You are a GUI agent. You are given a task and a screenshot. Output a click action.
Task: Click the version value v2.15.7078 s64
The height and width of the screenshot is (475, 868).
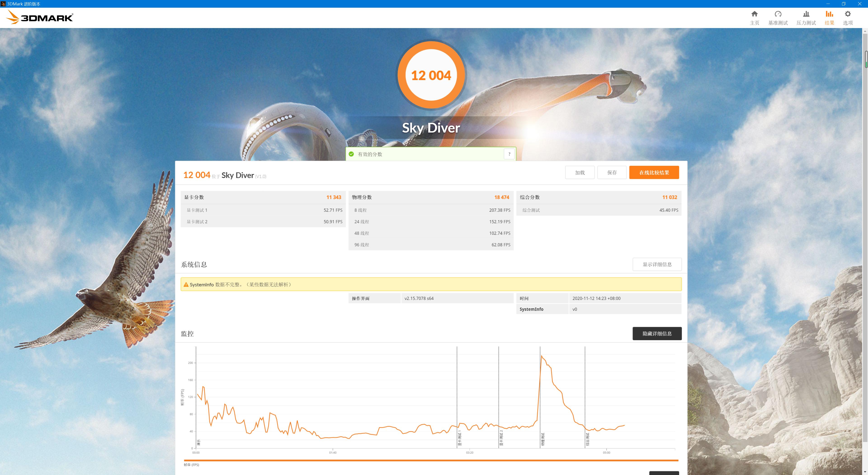(419, 298)
